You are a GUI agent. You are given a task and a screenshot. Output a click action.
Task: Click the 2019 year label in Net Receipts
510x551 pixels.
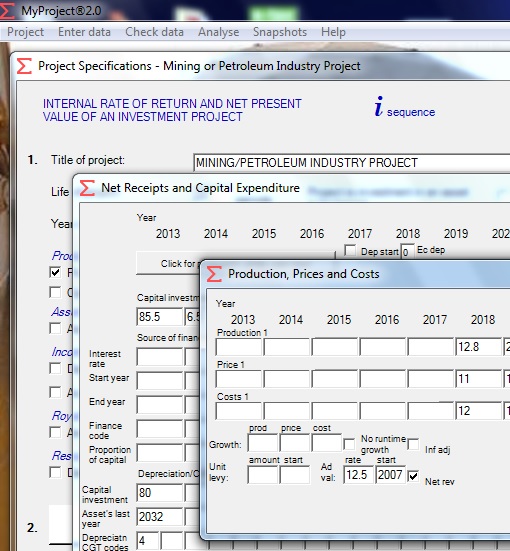click(x=456, y=234)
